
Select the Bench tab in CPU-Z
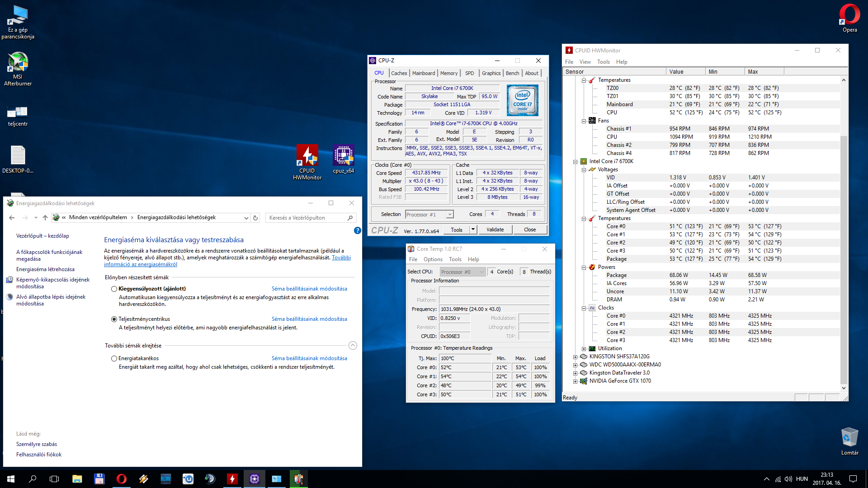pyautogui.click(x=512, y=73)
